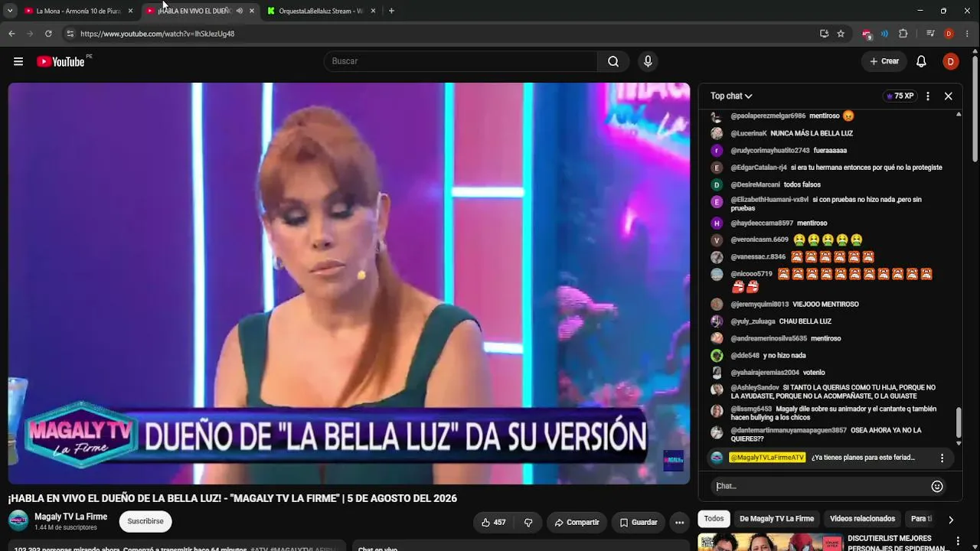Viewport: 980px width, 551px height.
Task: Open the browser extensions puzzle menu
Action: point(903,34)
